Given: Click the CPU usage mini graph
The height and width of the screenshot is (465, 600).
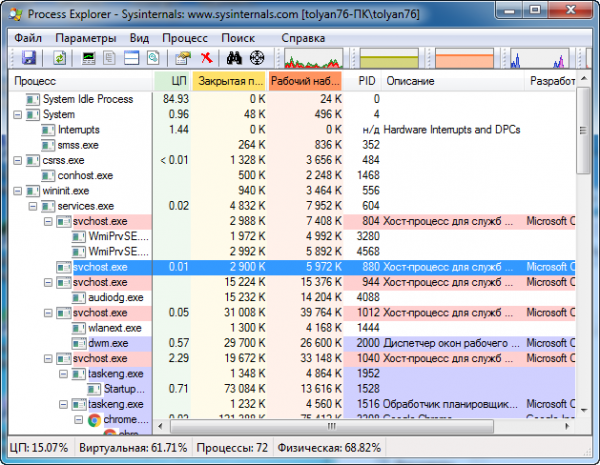Looking at the screenshot, I should tap(313, 58).
